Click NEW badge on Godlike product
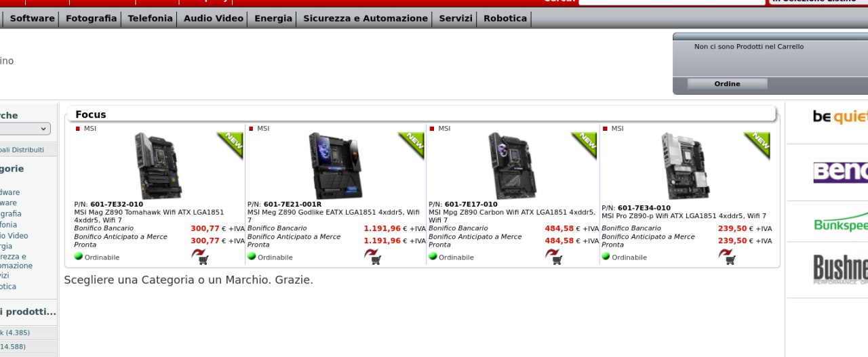 (411, 145)
